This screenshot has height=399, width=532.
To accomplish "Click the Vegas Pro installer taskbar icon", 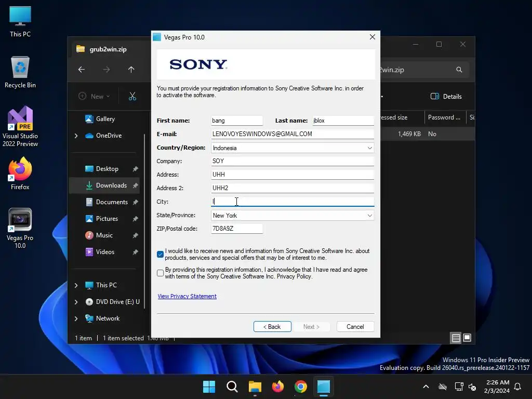I will 324,387.
